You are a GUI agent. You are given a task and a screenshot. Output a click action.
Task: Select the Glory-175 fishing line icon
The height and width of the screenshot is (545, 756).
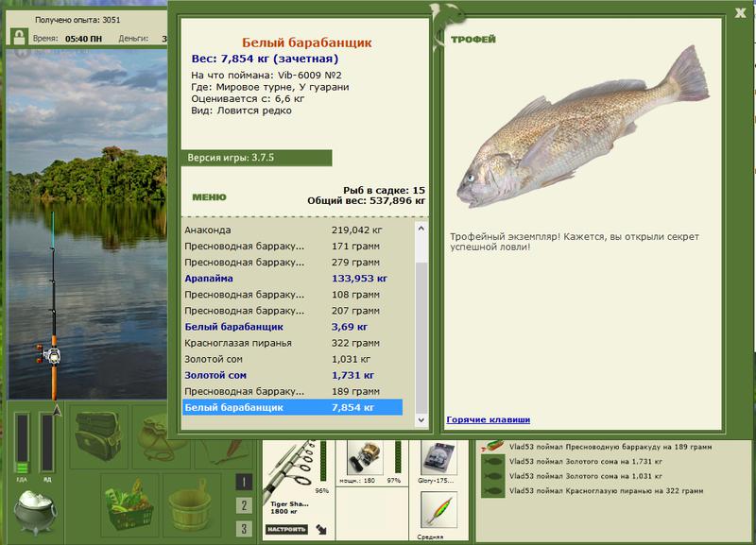pyautogui.click(x=438, y=458)
